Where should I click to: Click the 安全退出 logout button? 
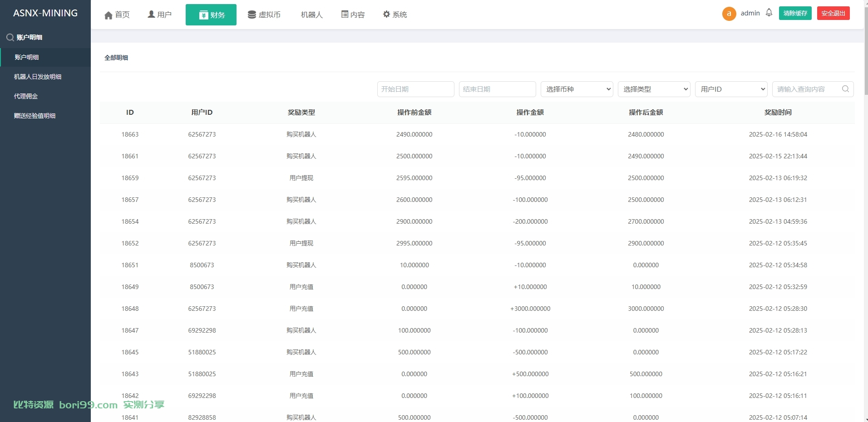pos(833,13)
